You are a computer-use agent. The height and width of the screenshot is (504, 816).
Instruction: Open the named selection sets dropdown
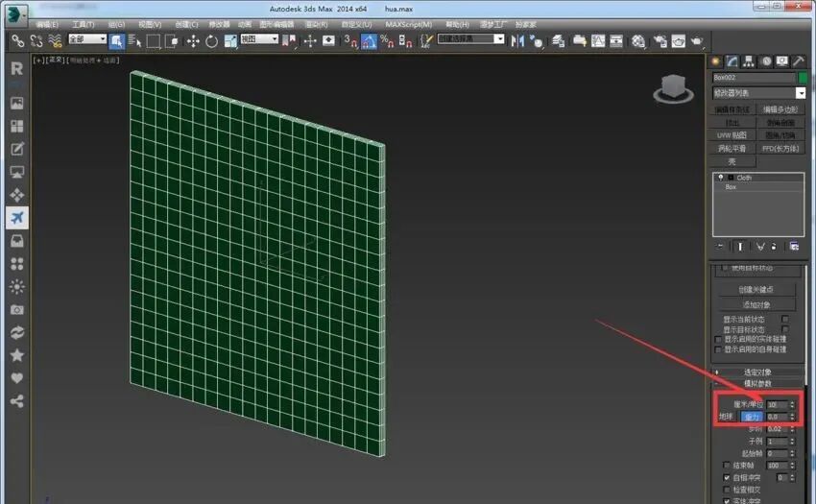(471, 39)
